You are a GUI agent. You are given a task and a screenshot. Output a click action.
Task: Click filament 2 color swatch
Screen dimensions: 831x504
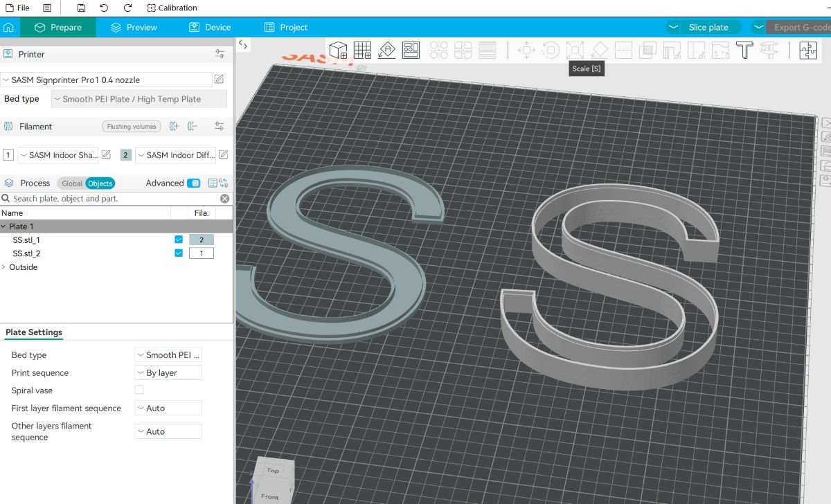pyautogui.click(x=125, y=155)
